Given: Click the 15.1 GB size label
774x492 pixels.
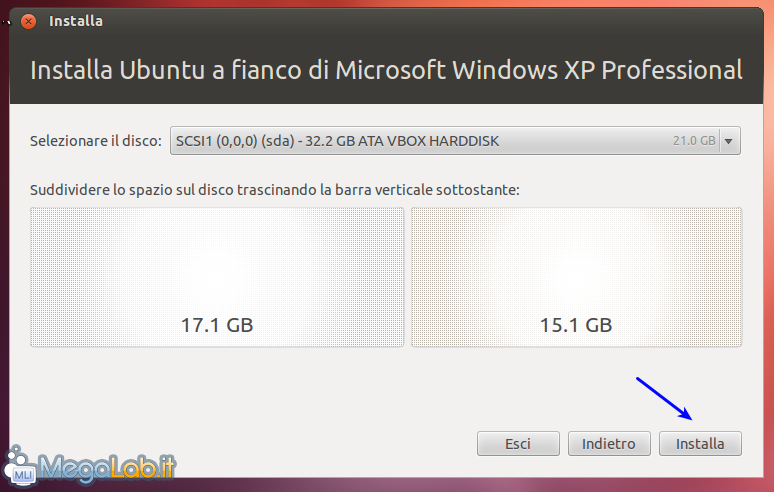Looking at the screenshot, I should point(576,325).
